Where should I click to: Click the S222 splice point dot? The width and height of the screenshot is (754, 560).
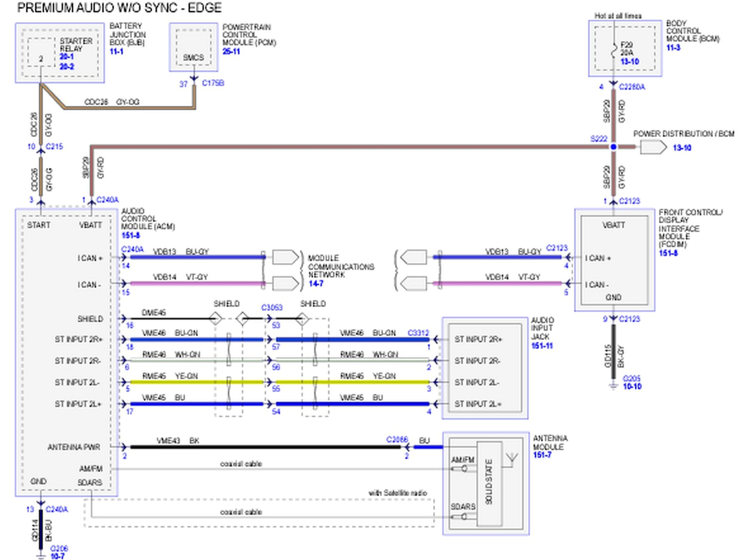click(613, 147)
